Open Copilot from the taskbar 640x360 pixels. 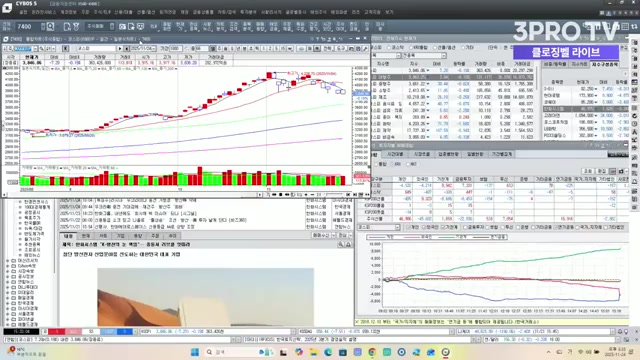point(298,352)
